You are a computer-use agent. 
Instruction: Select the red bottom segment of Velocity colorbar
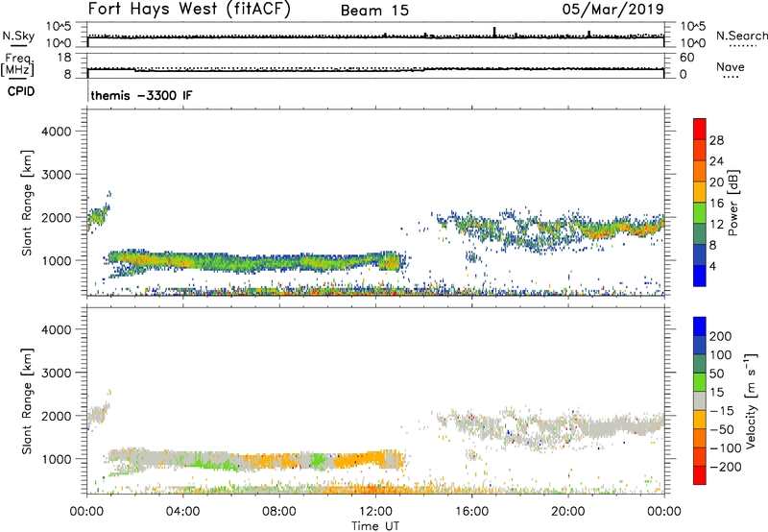click(x=700, y=475)
